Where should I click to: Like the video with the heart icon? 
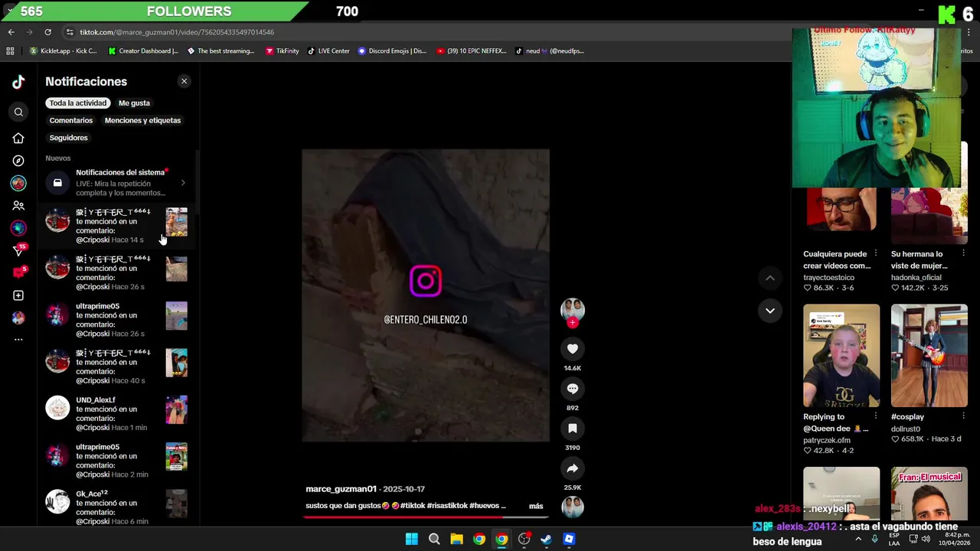click(572, 349)
